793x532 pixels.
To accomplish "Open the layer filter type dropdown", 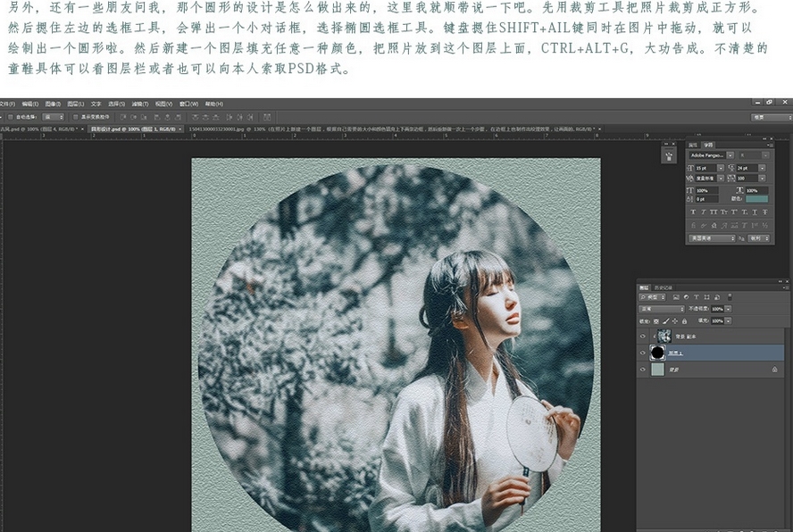I will 652,297.
